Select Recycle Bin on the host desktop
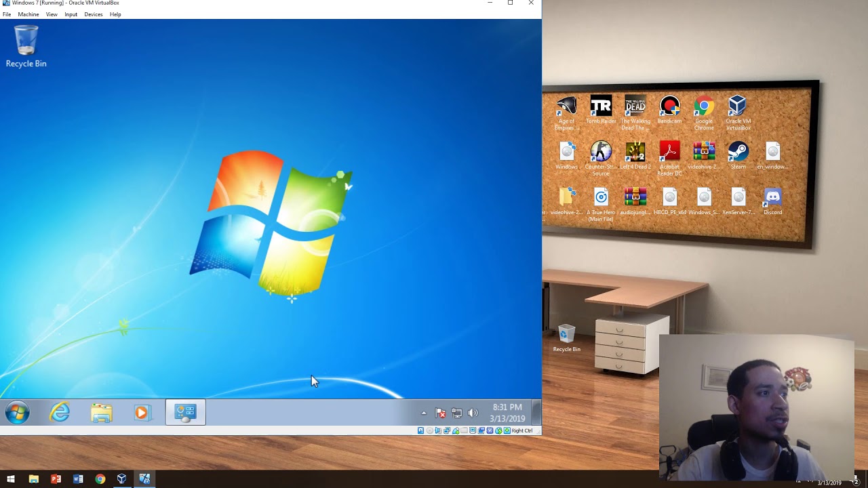The width and height of the screenshot is (868, 488). (566, 338)
